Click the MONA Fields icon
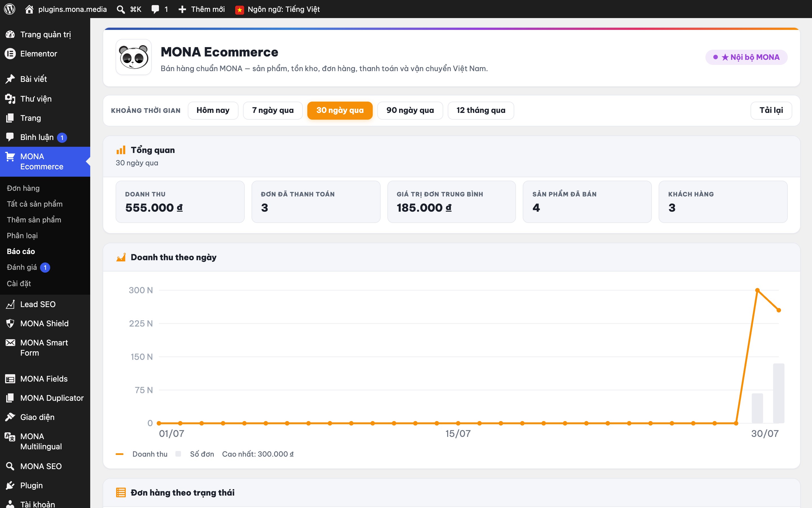The image size is (812, 508). 10,379
